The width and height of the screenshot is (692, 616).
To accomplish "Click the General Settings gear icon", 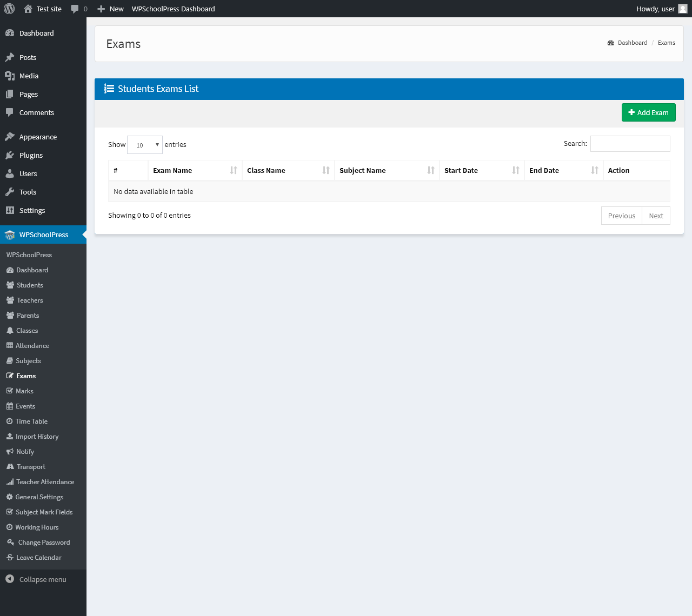I will pos(9,497).
